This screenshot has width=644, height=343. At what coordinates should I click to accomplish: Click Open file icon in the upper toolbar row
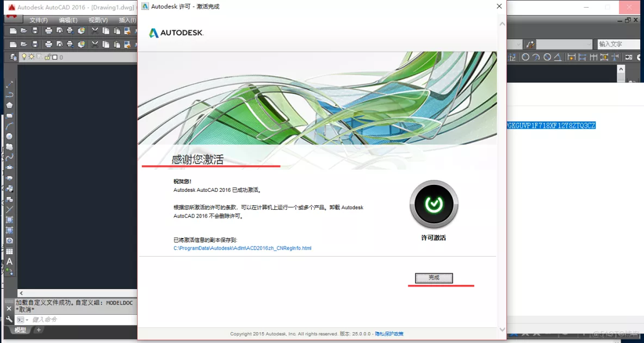click(x=24, y=30)
